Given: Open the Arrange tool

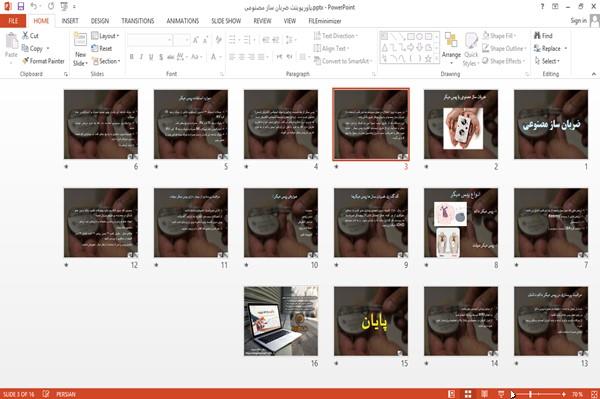Looking at the screenshot, I should click(451, 49).
